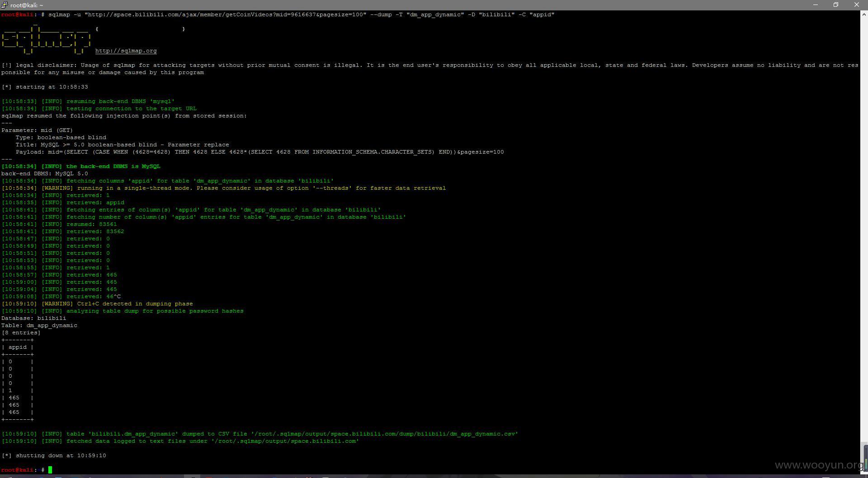Image resolution: width=868 pixels, height=478 pixels.
Task: Click the 10:58:57 'retrieved: 465' line
Action: [59, 275]
